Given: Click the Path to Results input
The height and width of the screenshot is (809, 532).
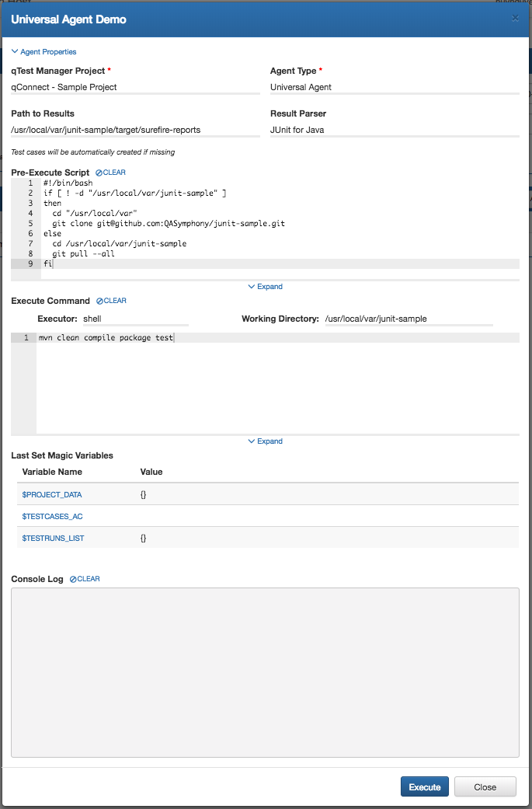Looking at the screenshot, I should pos(135,130).
